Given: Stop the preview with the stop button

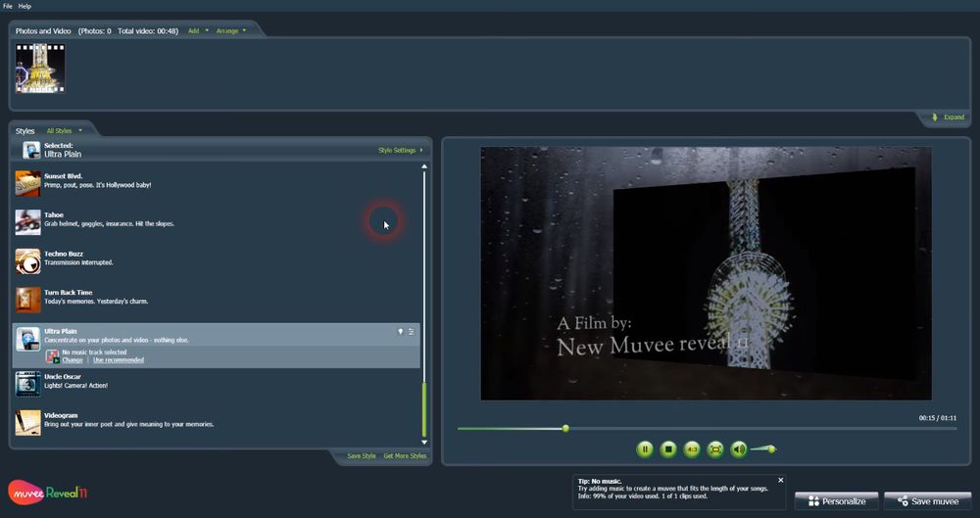Looking at the screenshot, I should click(668, 448).
